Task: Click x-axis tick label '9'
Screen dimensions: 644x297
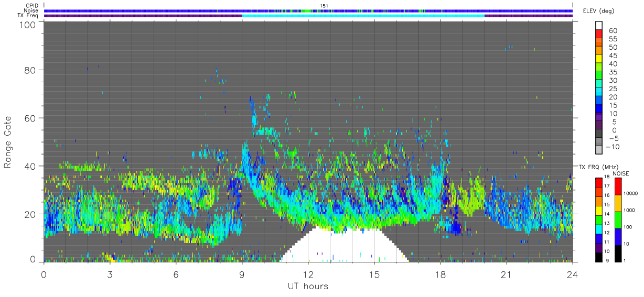Action: coord(242,274)
